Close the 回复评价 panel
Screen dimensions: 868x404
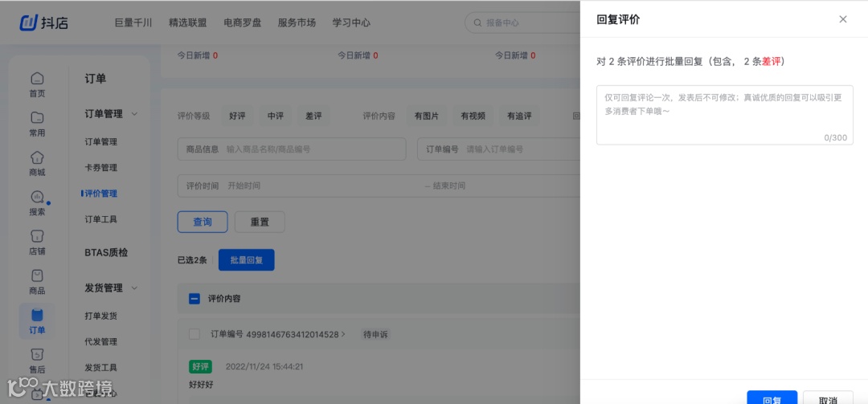[x=842, y=19]
